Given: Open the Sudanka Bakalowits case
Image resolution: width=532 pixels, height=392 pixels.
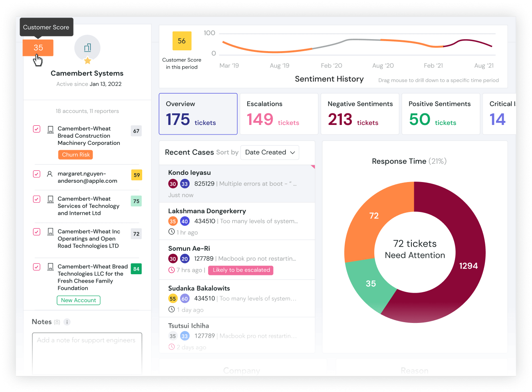Looking at the screenshot, I should 237,299.
